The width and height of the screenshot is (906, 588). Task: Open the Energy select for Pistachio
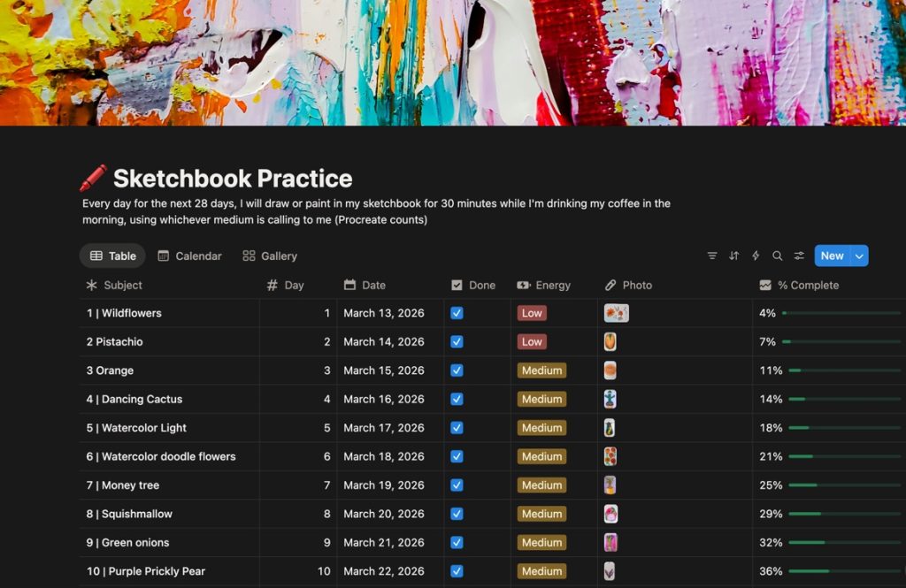(531, 341)
